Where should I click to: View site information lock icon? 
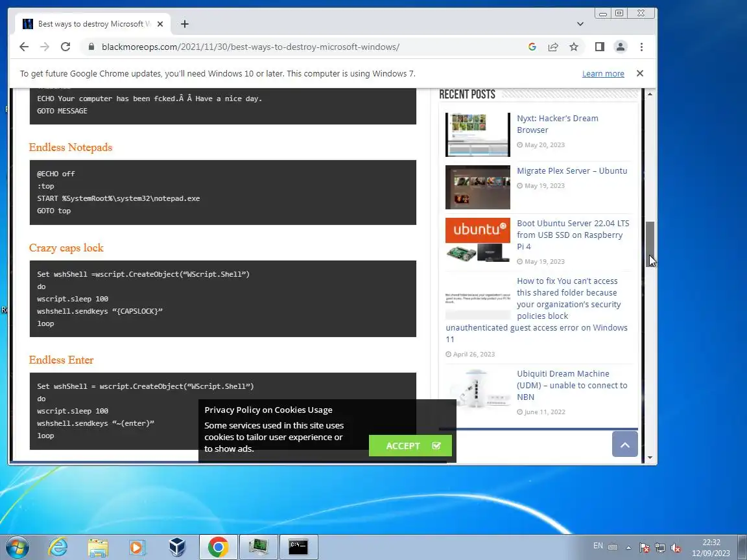coord(91,47)
